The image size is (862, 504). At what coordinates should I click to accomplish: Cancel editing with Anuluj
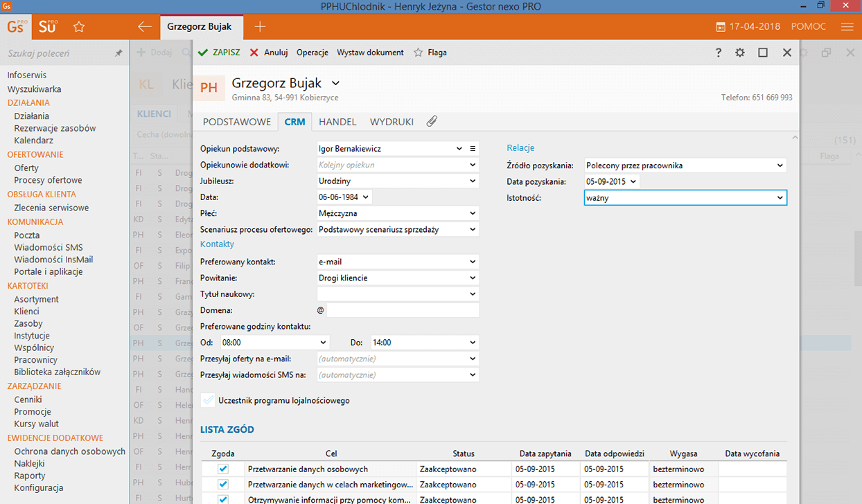point(269,53)
